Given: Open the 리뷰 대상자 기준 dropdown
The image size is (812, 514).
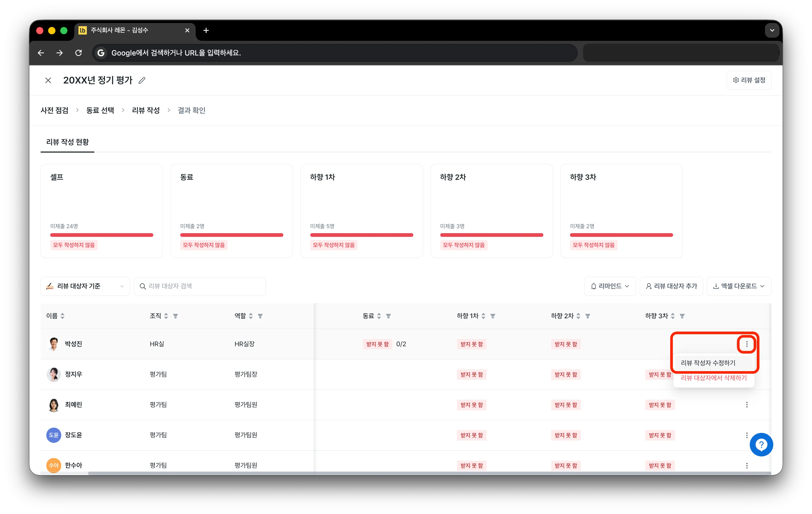Looking at the screenshot, I should (x=85, y=286).
